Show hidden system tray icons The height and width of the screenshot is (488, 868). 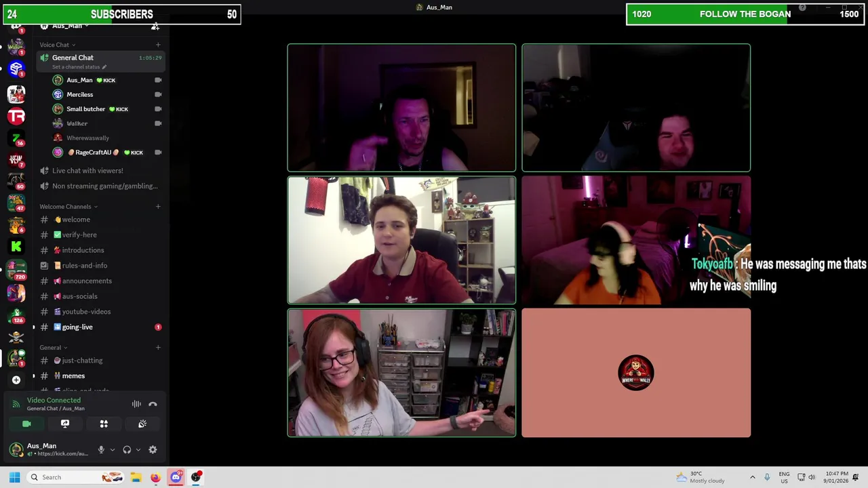[752, 477]
